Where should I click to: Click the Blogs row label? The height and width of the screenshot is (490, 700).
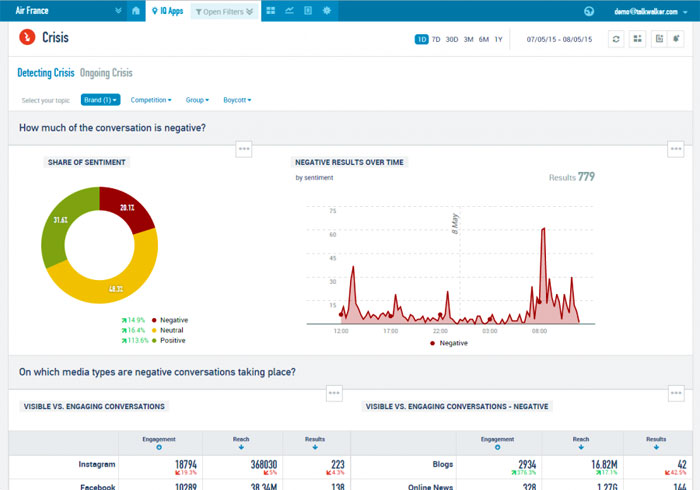click(x=442, y=464)
